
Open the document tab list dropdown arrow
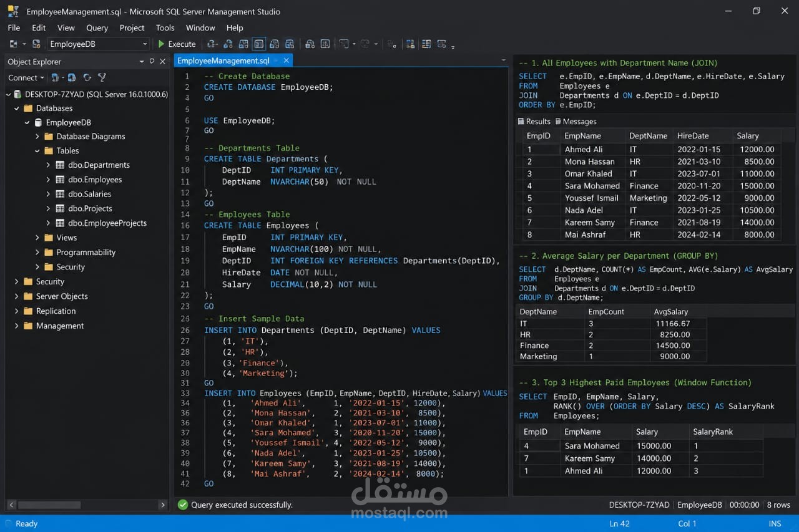(504, 60)
